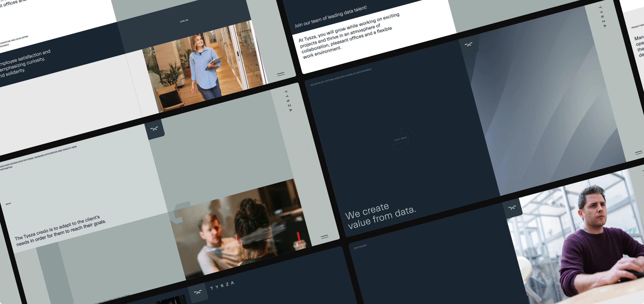Screen dimensions: 644x304
Task: Open hamburger menu beside woman's hallway photo
Action: tap(281, 74)
